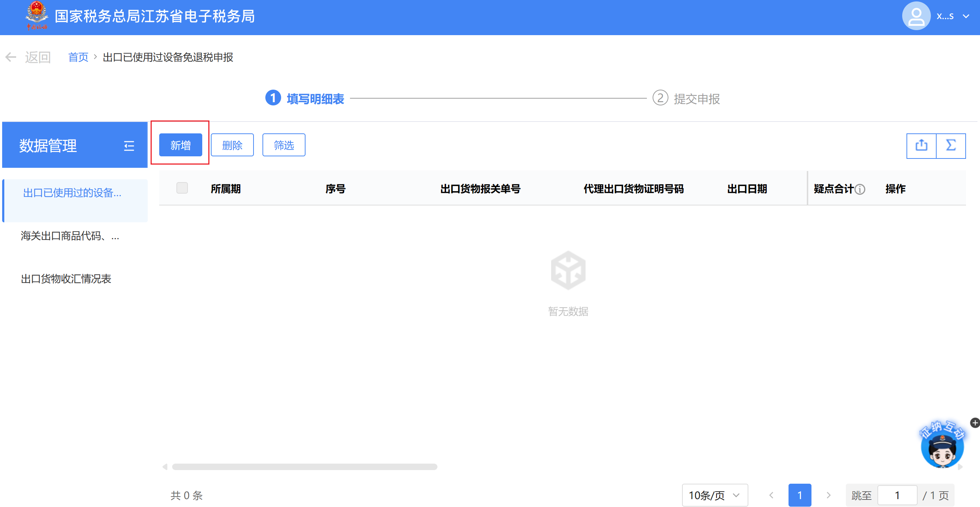Collapse the 数据管理 sidebar menu icon
Screen dimensions: 980x507
(129, 146)
